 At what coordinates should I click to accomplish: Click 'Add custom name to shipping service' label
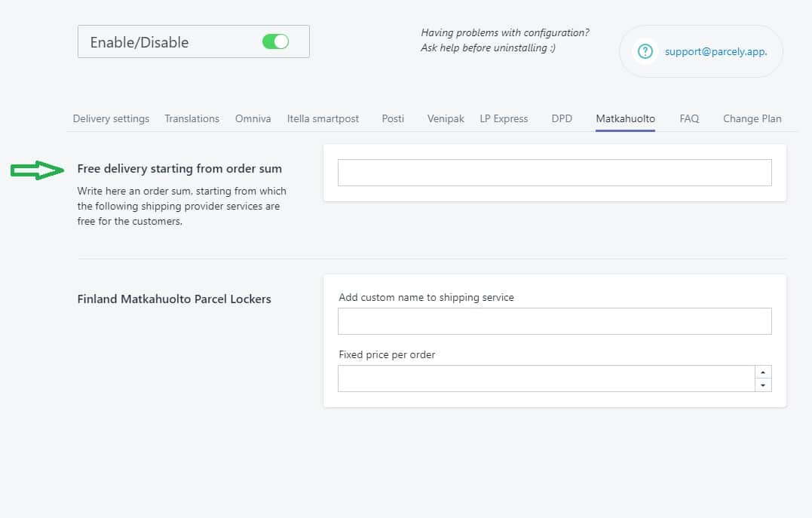pos(426,297)
